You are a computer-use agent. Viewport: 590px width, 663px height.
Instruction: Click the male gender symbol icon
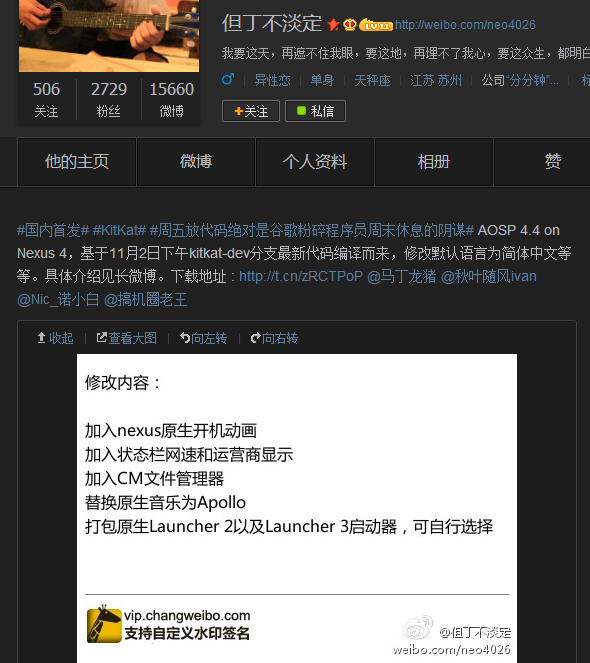[228, 79]
